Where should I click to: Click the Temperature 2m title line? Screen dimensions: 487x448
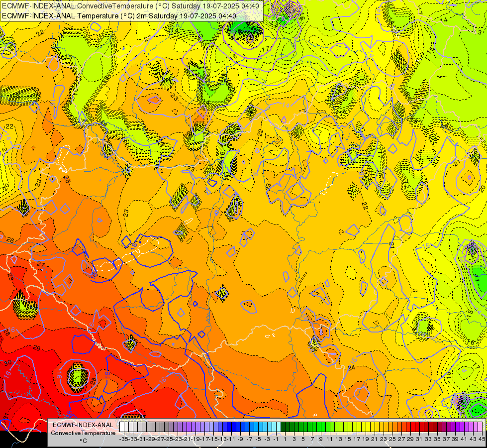[119, 16]
